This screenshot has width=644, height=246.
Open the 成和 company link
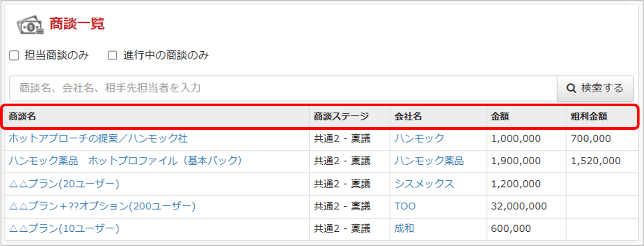404,229
